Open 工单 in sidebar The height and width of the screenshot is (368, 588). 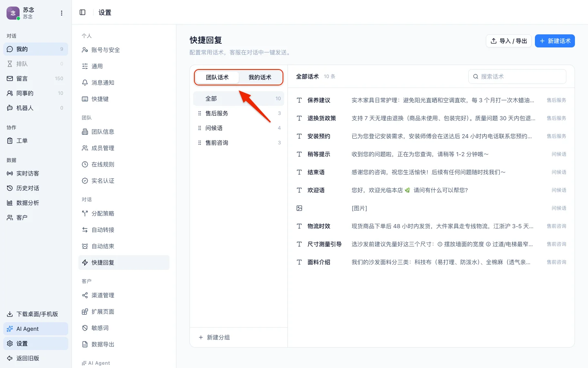click(x=36, y=141)
